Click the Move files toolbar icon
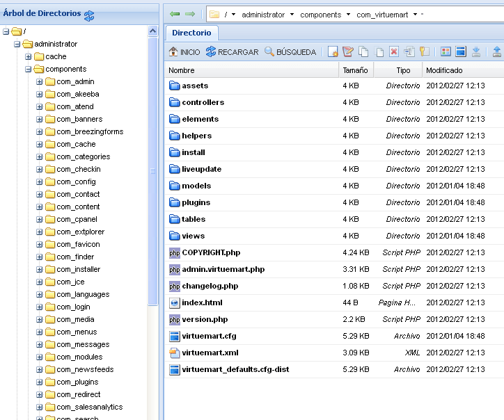 point(379,51)
